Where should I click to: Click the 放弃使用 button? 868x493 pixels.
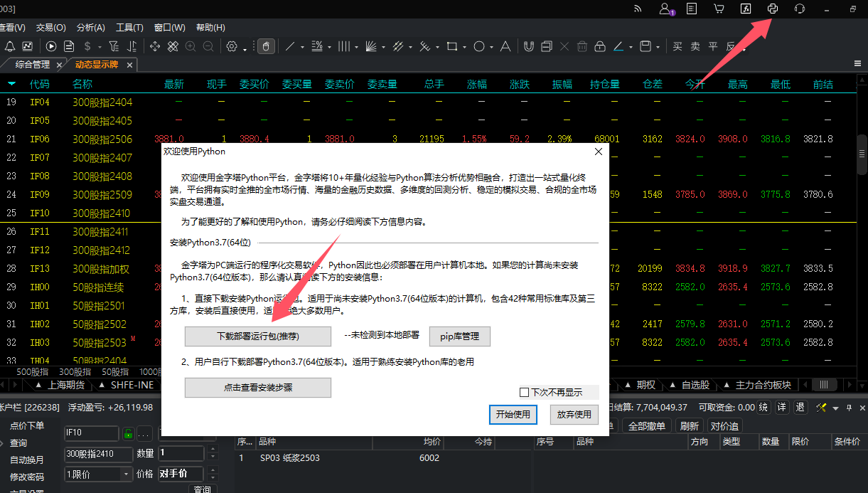574,414
